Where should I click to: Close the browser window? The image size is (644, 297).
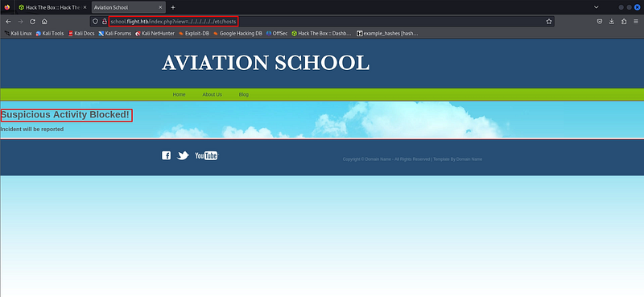[x=637, y=7]
